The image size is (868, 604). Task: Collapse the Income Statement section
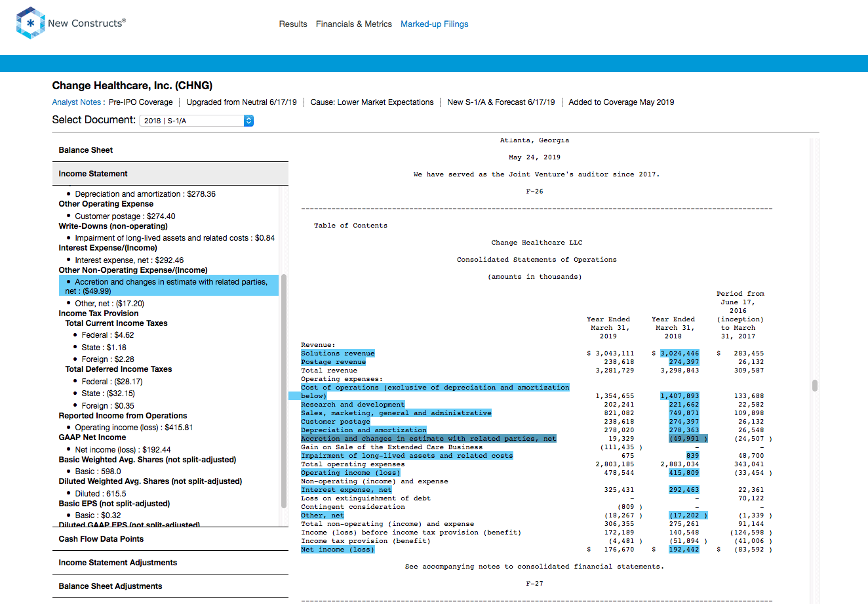point(170,174)
